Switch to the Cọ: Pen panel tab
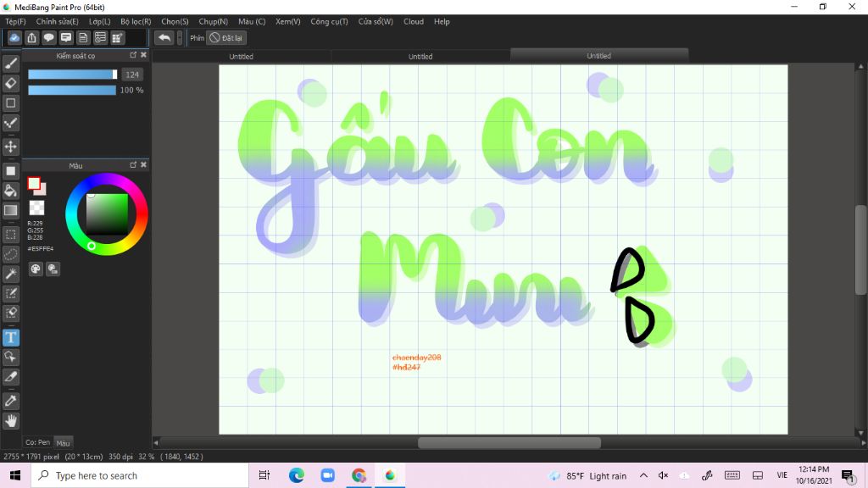This screenshot has height=488, width=868. 37,442
